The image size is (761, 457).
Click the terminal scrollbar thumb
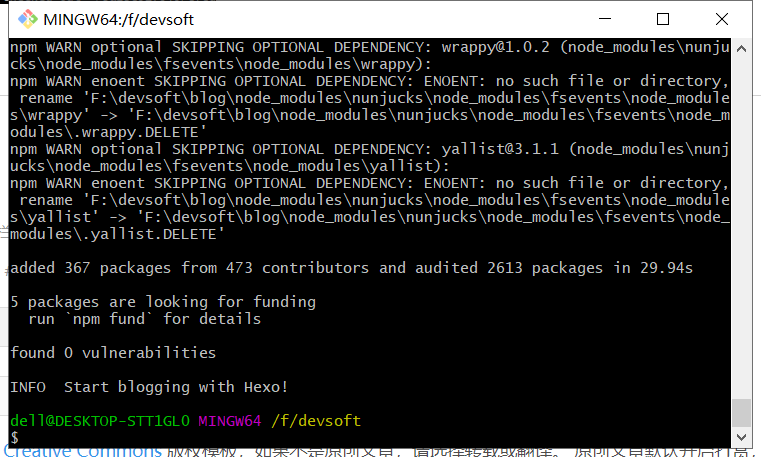(x=741, y=412)
